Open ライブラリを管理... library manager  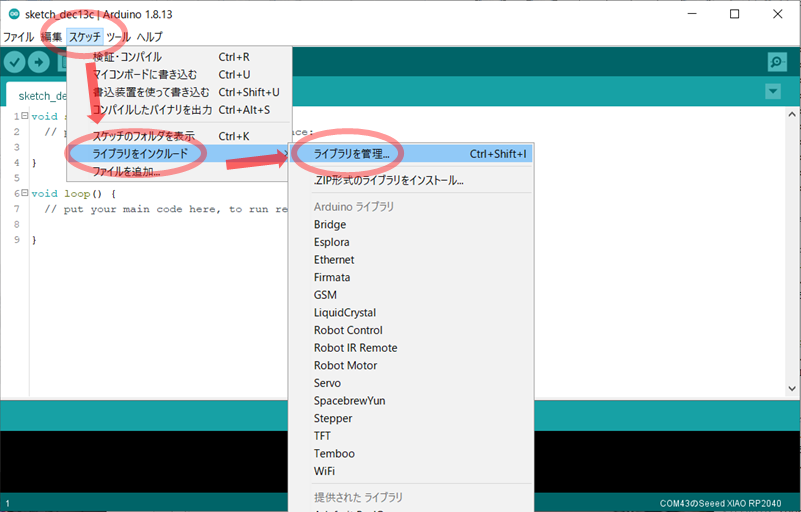[411, 154]
